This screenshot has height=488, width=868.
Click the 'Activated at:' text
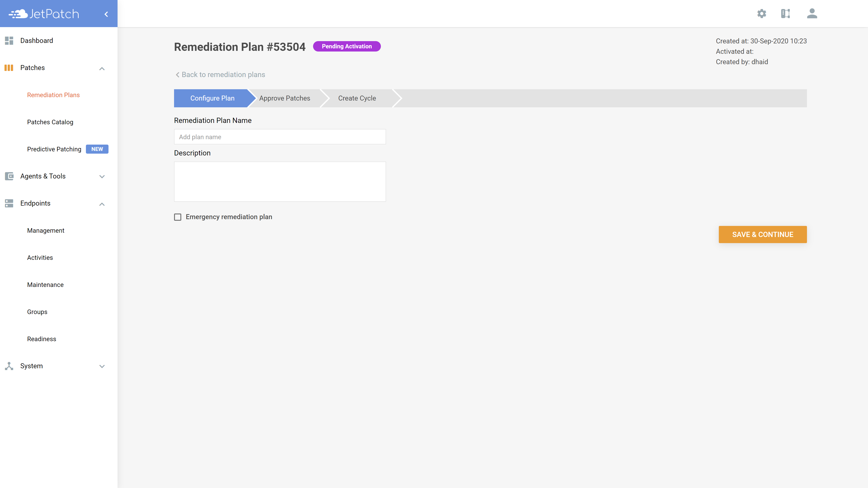pyautogui.click(x=735, y=52)
